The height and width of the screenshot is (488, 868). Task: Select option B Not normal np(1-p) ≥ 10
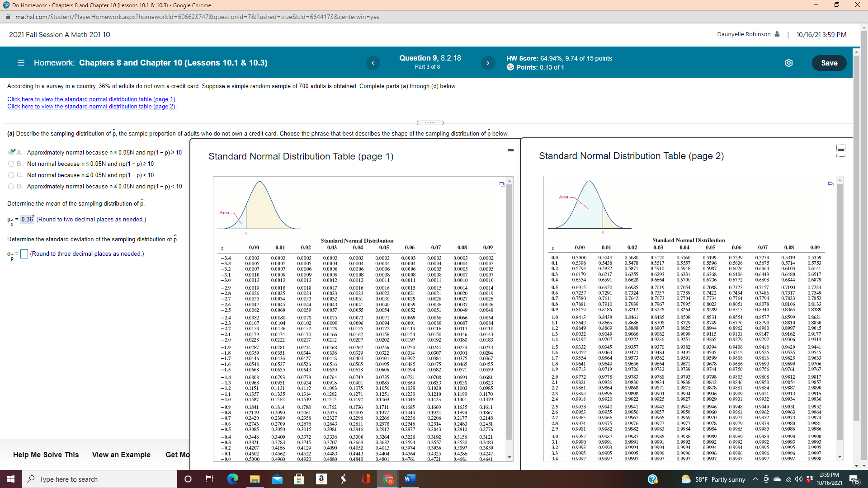11,164
